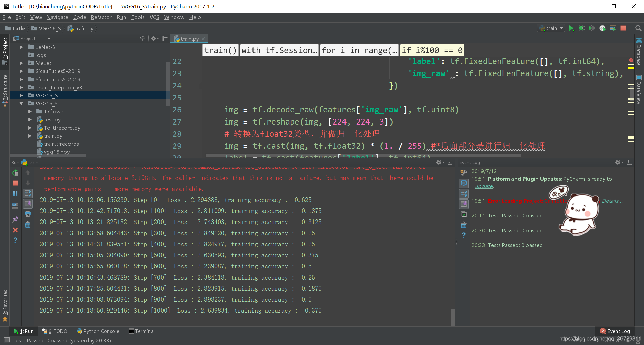The height and width of the screenshot is (345, 644).
Task: Click the editor horizontal scrollbar
Action: click(363, 156)
